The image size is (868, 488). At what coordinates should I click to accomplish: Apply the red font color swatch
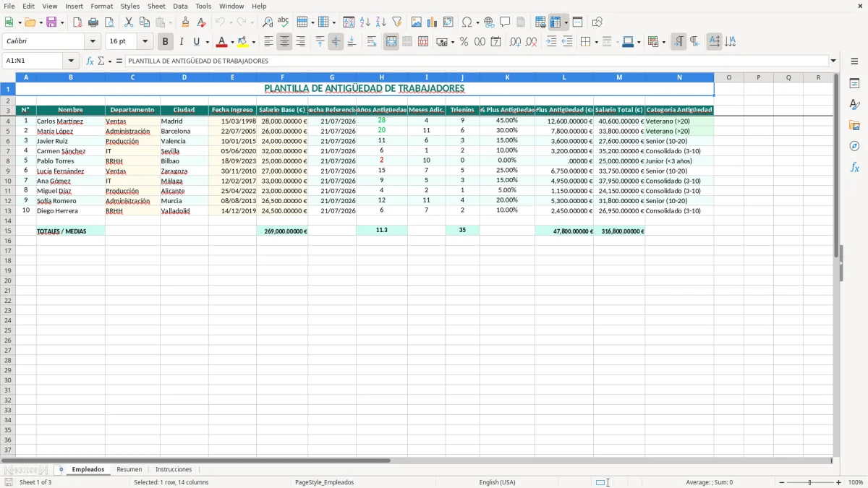pos(221,42)
